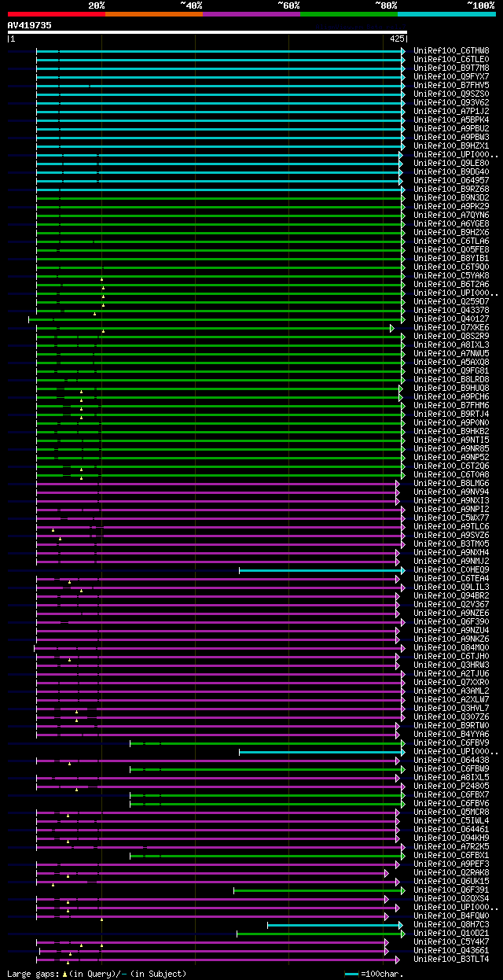Click label UniRef100_A7P1J2
The width and height of the screenshot is (503, 980).
pyautogui.click(x=451, y=111)
